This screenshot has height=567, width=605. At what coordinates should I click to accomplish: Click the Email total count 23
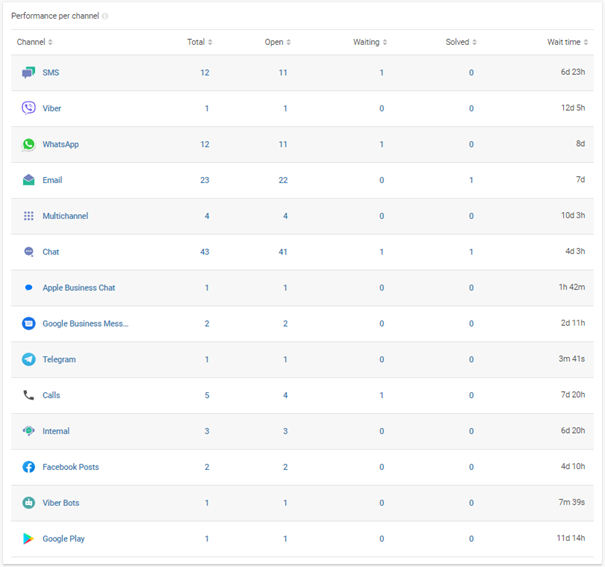(204, 180)
